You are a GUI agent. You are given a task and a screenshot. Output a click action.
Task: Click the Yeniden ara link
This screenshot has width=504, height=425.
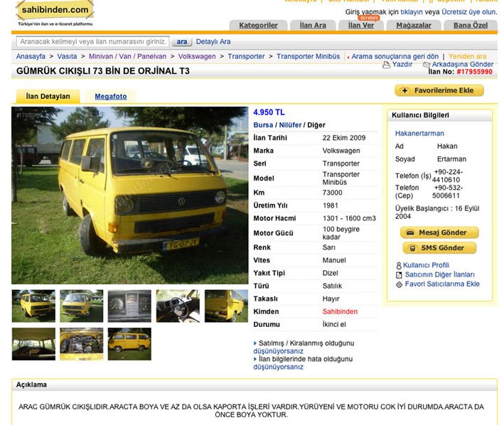coord(467,56)
